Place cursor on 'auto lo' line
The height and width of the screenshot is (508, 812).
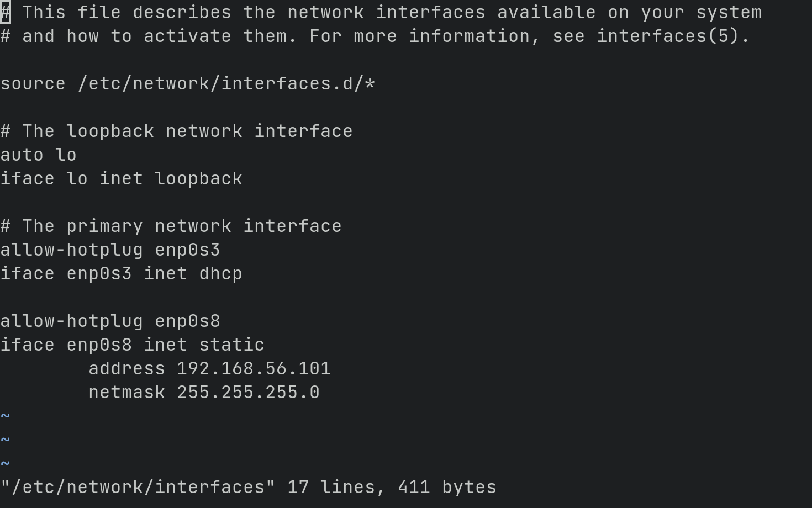click(39, 155)
